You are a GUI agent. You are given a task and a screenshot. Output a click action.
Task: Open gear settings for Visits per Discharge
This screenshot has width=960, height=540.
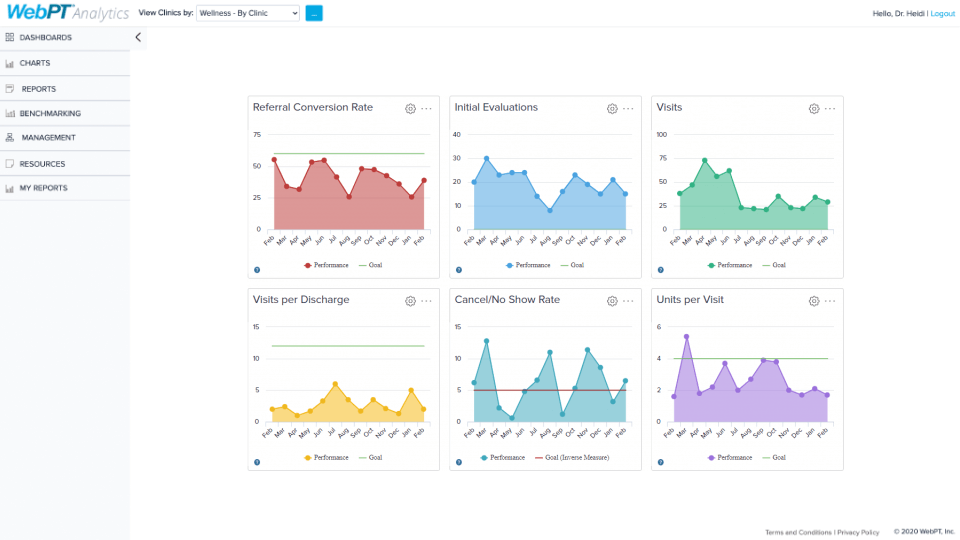tap(410, 300)
